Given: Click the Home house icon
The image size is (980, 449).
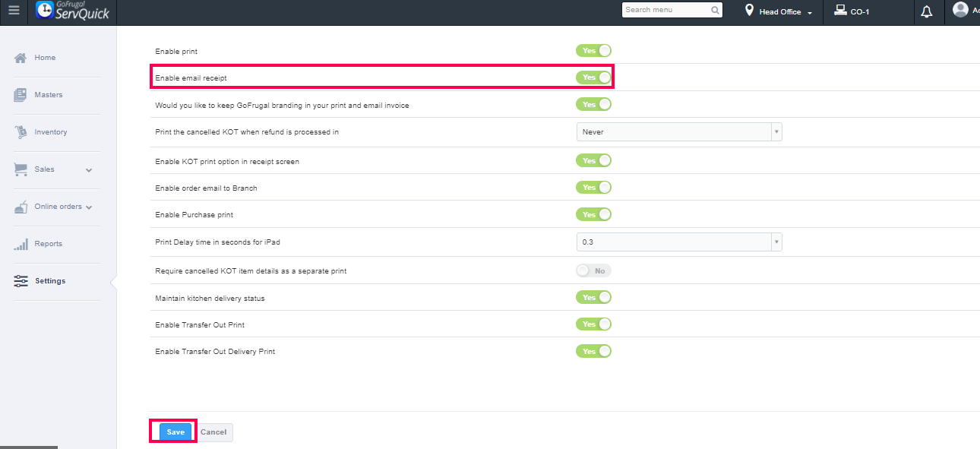Looking at the screenshot, I should [21, 58].
